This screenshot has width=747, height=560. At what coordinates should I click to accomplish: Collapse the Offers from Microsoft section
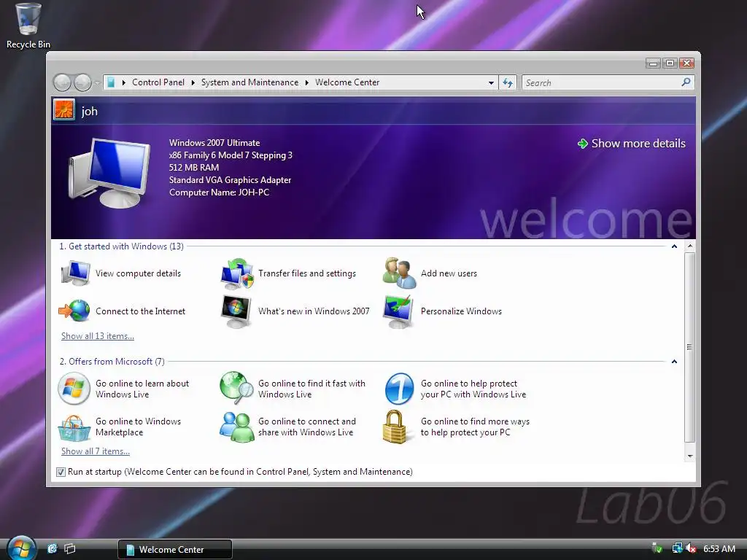(674, 362)
